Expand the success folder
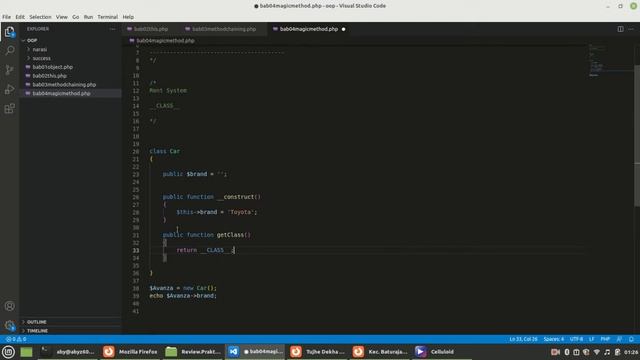This screenshot has width=640, height=360. [41, 58]
